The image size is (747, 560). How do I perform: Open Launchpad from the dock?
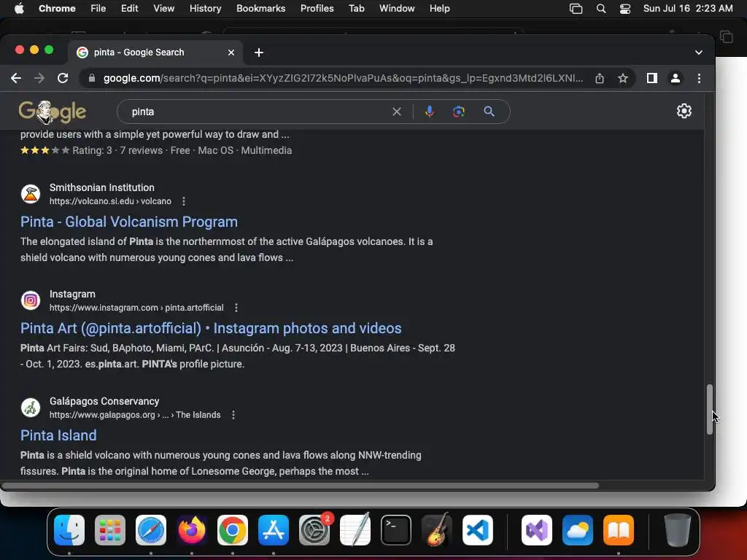click(x=110, y=530)
